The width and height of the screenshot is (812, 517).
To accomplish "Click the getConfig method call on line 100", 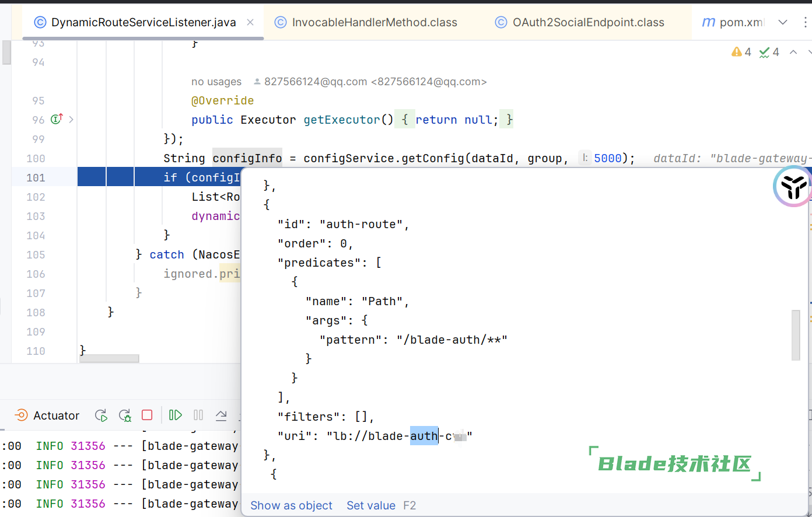I will coord(433,158).
